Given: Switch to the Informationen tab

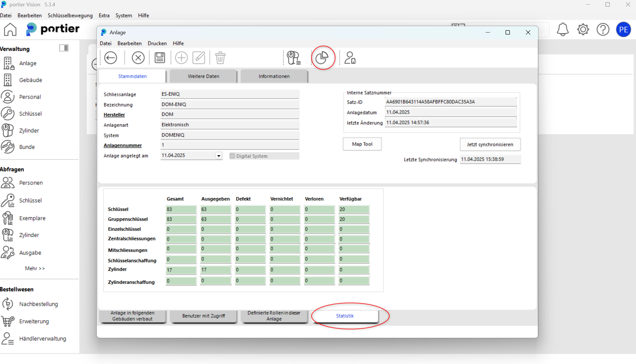Looking at the screenshot, I should click(x=274, y=76).
